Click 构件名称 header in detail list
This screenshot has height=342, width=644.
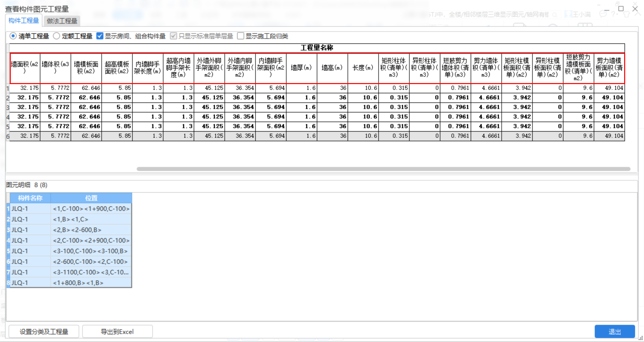click(30, 198)
